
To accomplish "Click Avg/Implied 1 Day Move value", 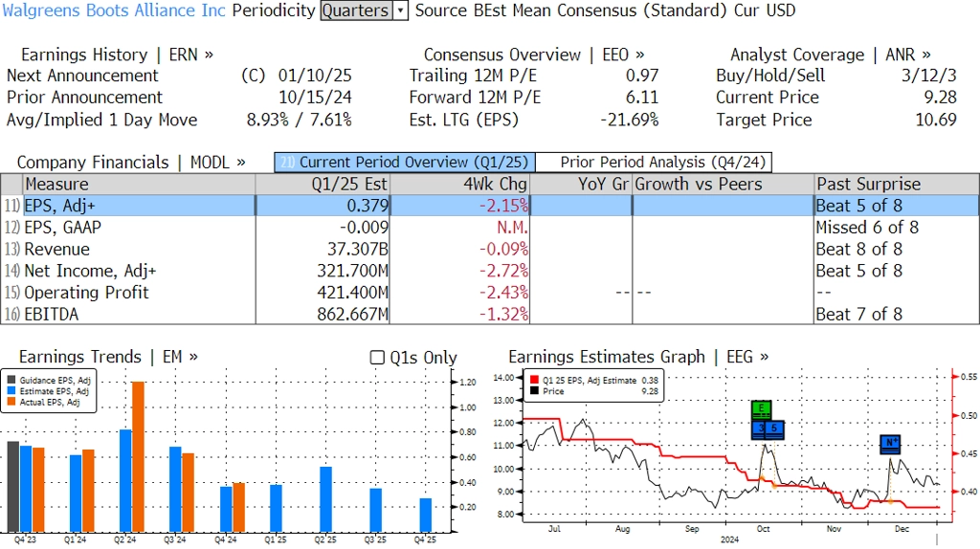I will point(299,120).
